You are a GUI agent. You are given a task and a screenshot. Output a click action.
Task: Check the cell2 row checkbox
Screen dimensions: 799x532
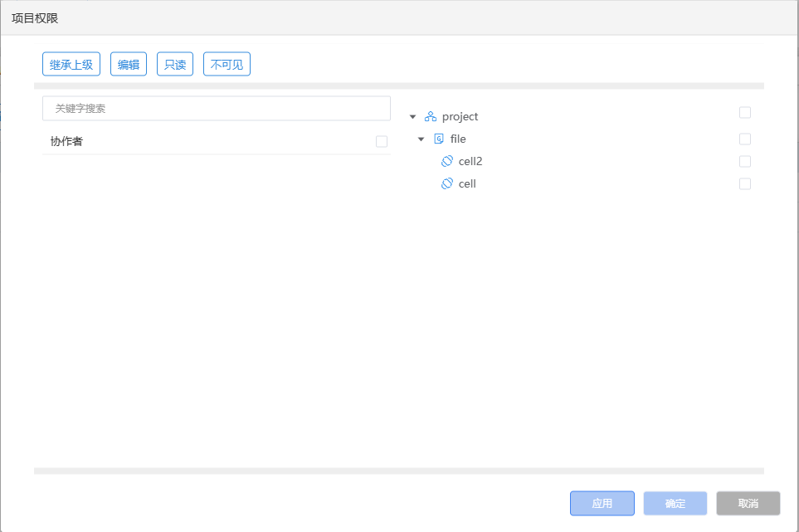tap(745, 162)
